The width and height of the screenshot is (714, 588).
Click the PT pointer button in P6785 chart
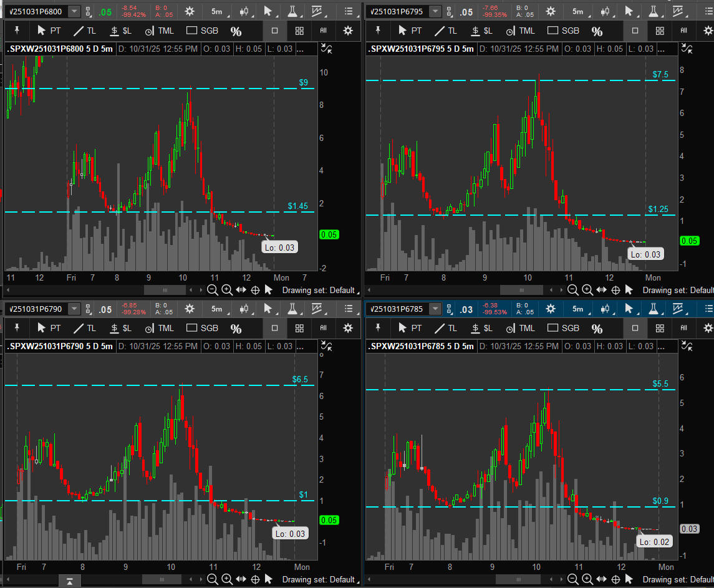click(410, 328)
